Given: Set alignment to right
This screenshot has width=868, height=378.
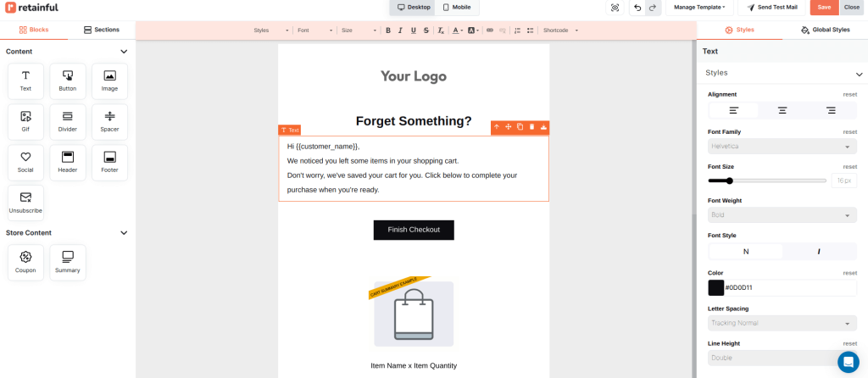Looking at the screenshot, I should click(x=831, y=111).
